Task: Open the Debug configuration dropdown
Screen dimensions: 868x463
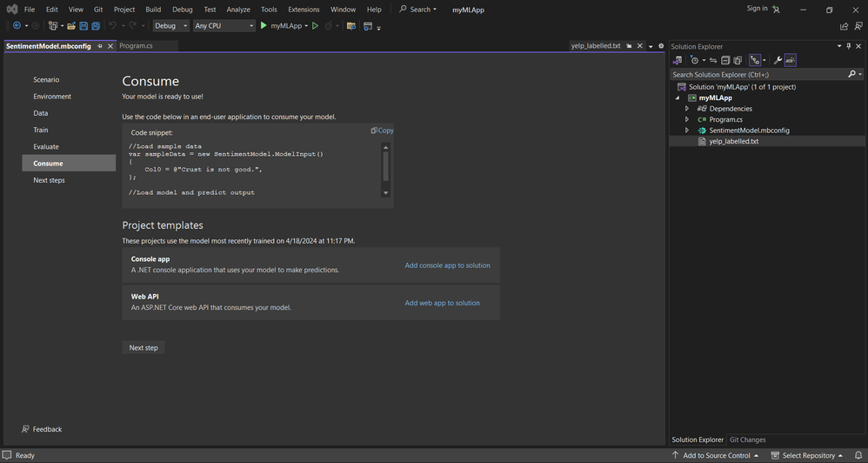Action: click(x=171, y=25)
